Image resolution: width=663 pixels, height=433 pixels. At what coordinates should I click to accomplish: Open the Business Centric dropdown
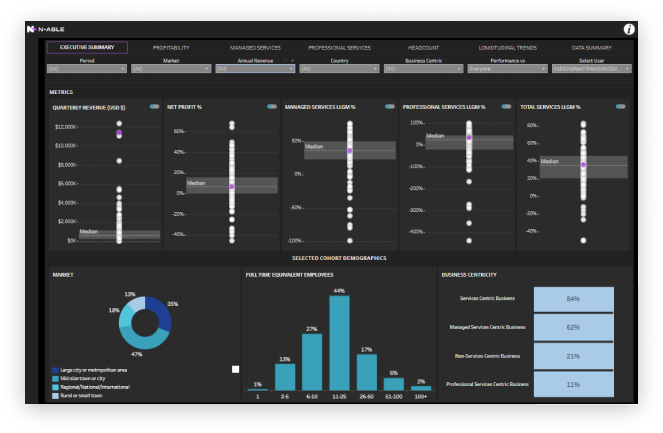click(423, 69)
